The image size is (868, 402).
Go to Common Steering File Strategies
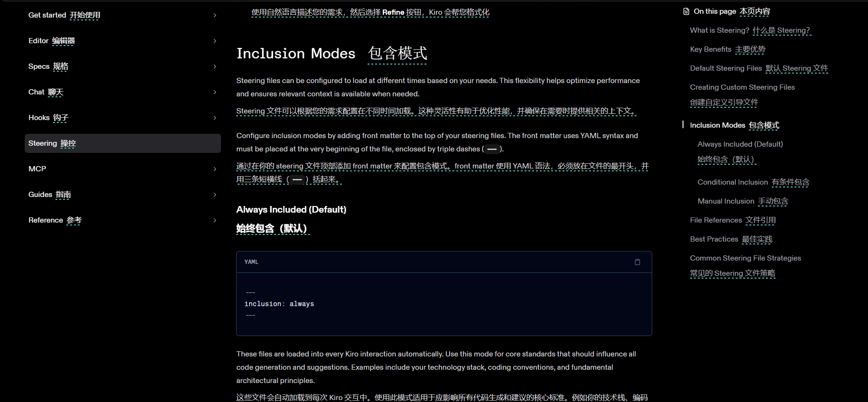point(746,265)
